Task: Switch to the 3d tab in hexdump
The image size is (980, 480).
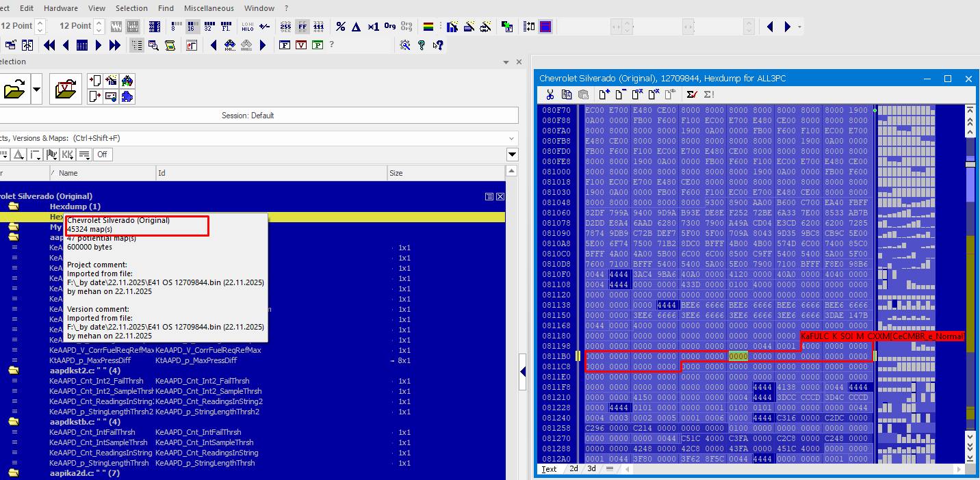Action: pyautogui.click(x=592, y=469)
